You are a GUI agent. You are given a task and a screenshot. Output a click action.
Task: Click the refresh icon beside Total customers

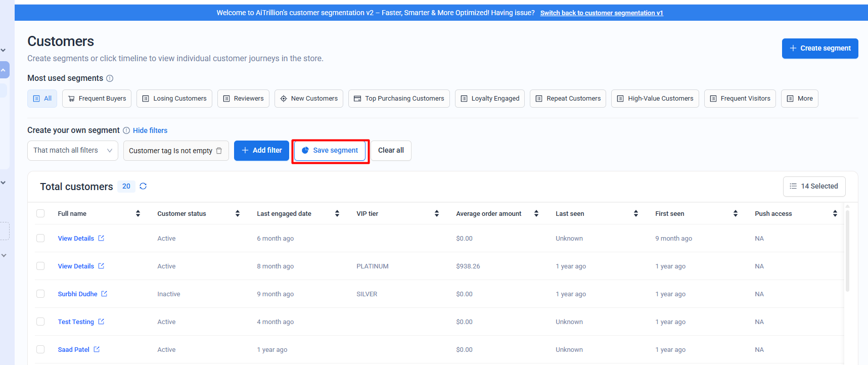(x=143, y=186)
